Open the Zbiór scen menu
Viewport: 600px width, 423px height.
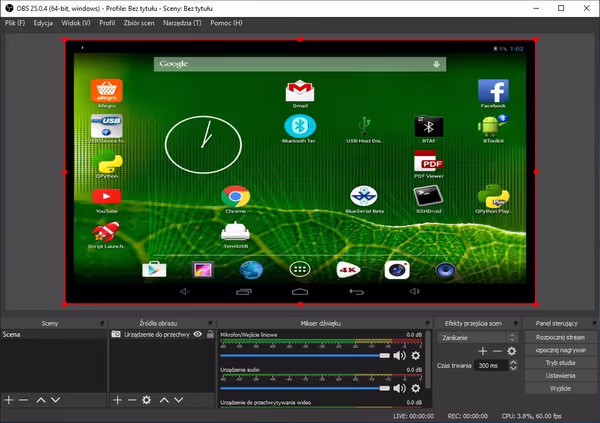(x=139, y=23)
